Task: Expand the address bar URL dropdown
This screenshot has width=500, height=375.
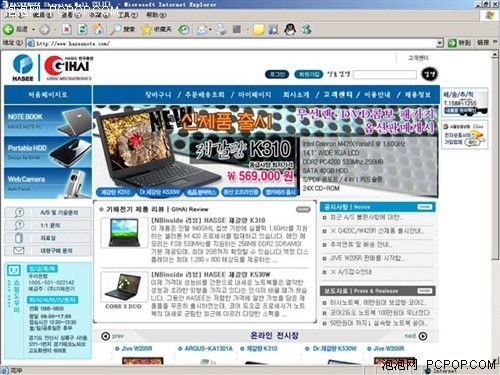Action: 440,43
